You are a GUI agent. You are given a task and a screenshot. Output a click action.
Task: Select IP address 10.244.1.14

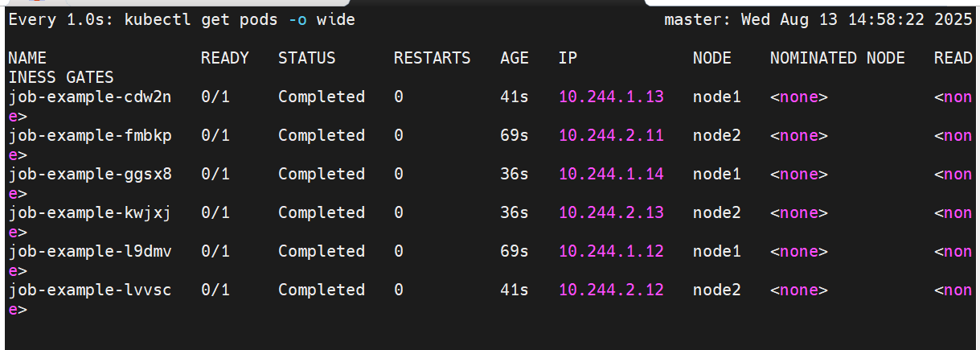pyautogui.click(x=611, y=175)
